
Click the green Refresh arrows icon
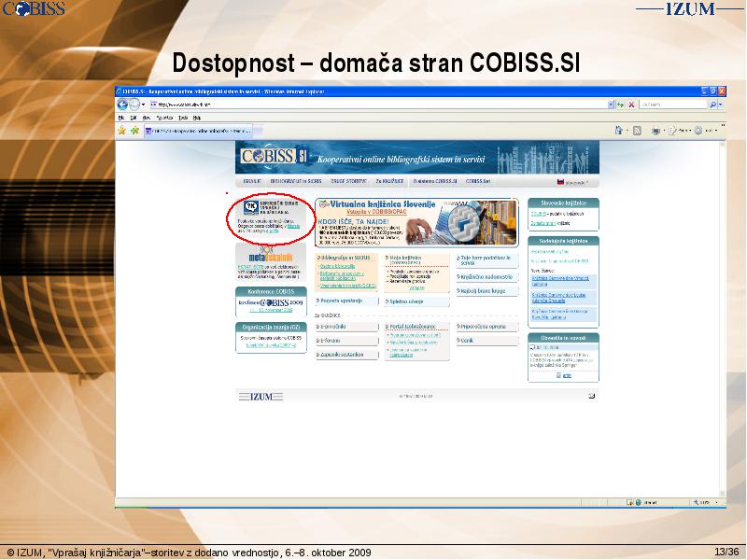click(620, 105)
